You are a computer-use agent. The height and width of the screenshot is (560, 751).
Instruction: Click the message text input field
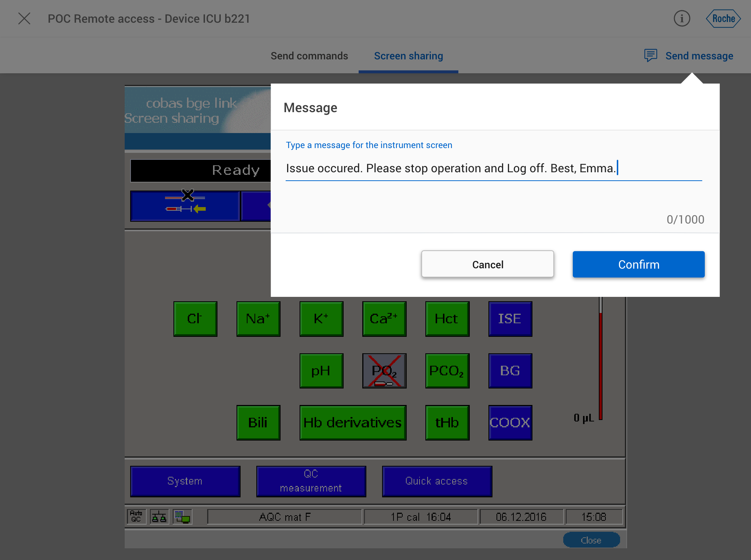tap(493, 168)
